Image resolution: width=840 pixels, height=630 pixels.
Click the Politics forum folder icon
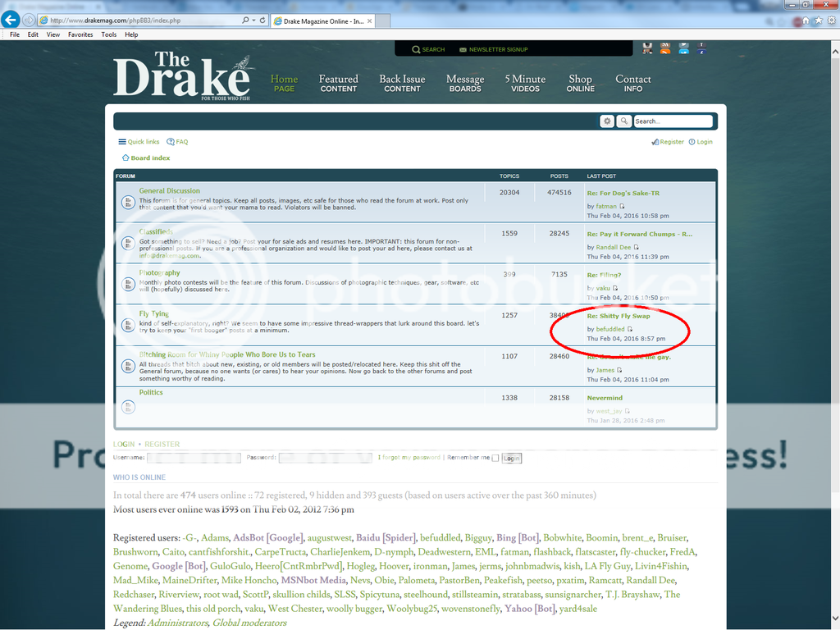[128, 407]
